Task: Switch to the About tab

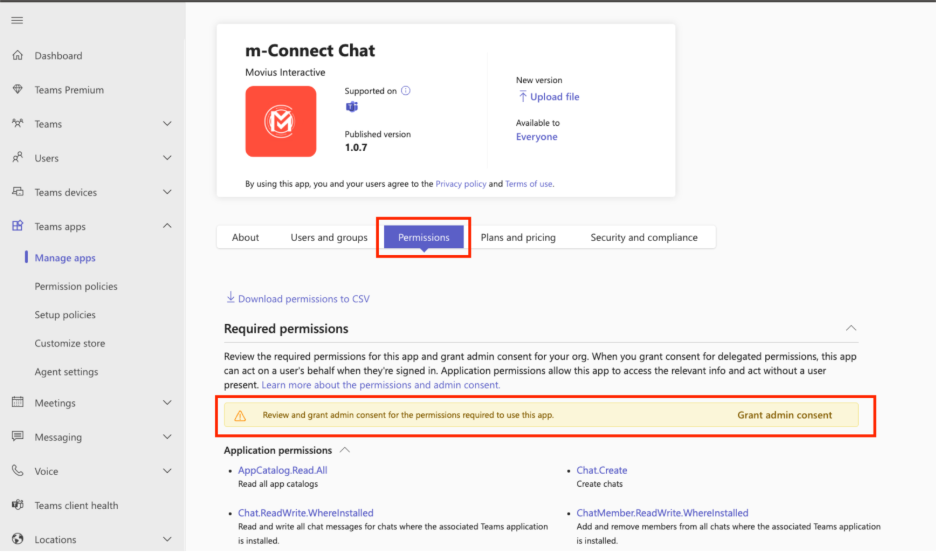Action: point(245,237)
